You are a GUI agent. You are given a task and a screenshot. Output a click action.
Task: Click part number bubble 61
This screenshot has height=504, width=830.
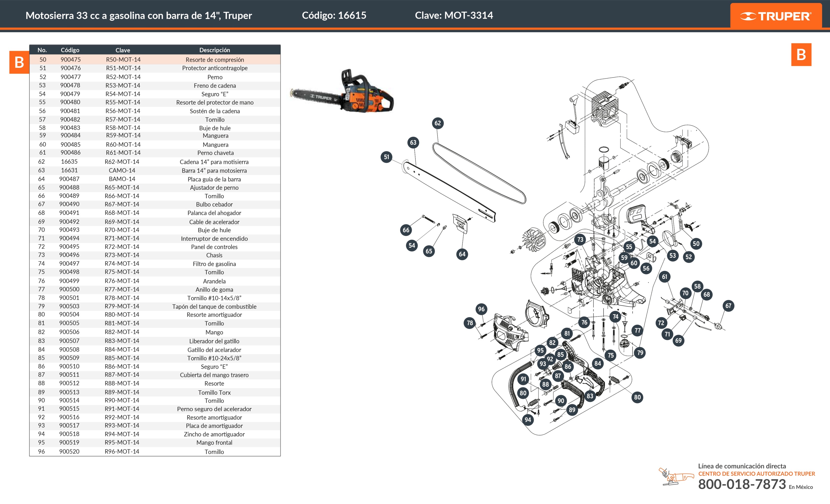[664, 277]
